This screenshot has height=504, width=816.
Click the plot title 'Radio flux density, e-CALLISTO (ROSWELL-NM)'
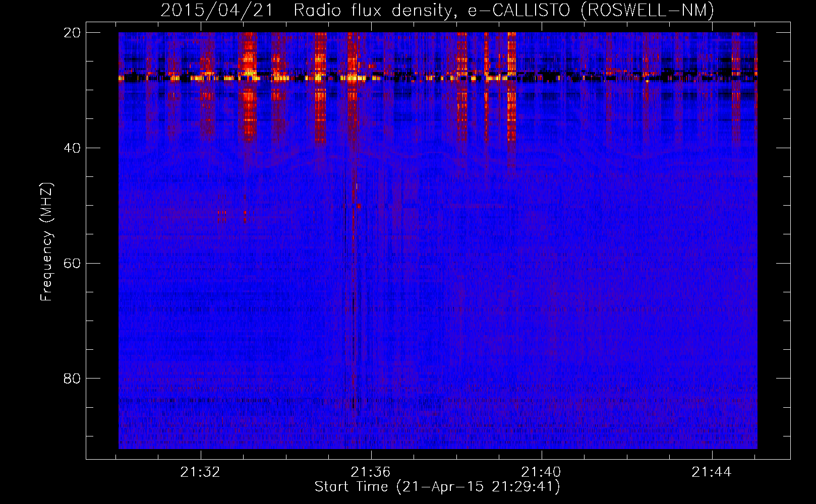pyautogui.click(x=504, y=11)
